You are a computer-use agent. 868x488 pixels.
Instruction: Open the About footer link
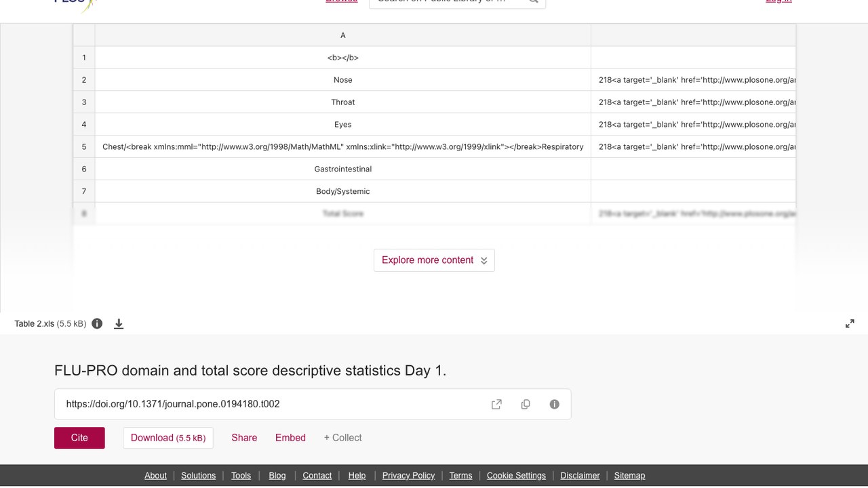click(x=155, y=476)
